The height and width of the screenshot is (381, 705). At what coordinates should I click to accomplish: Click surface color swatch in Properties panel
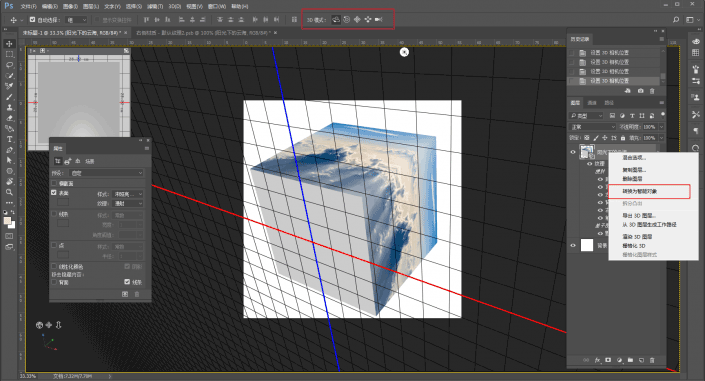(x=63, y=202)
